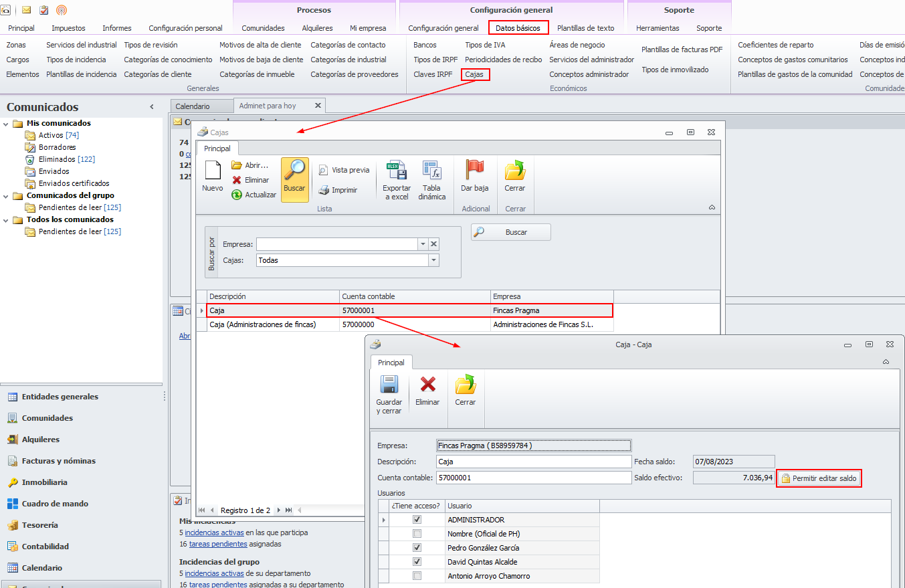Click the Permitir editar saldo button
This screenshot has height=588, width=905.
click(819, 478)
